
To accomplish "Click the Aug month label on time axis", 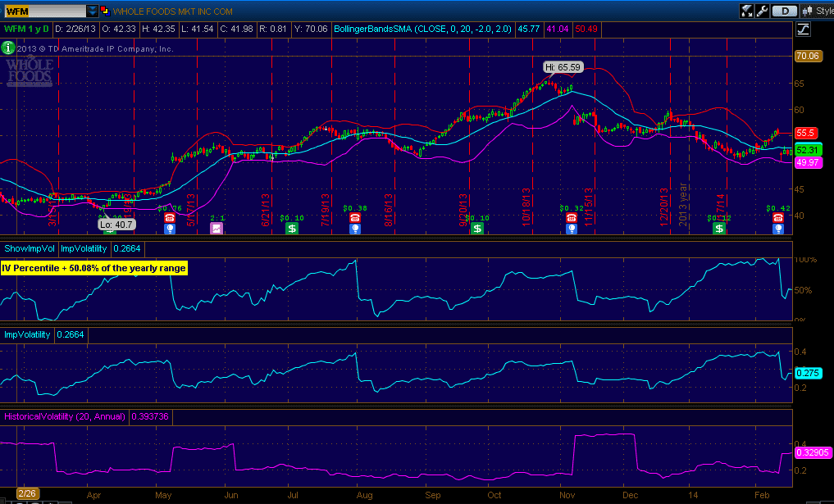I will 364,495.
